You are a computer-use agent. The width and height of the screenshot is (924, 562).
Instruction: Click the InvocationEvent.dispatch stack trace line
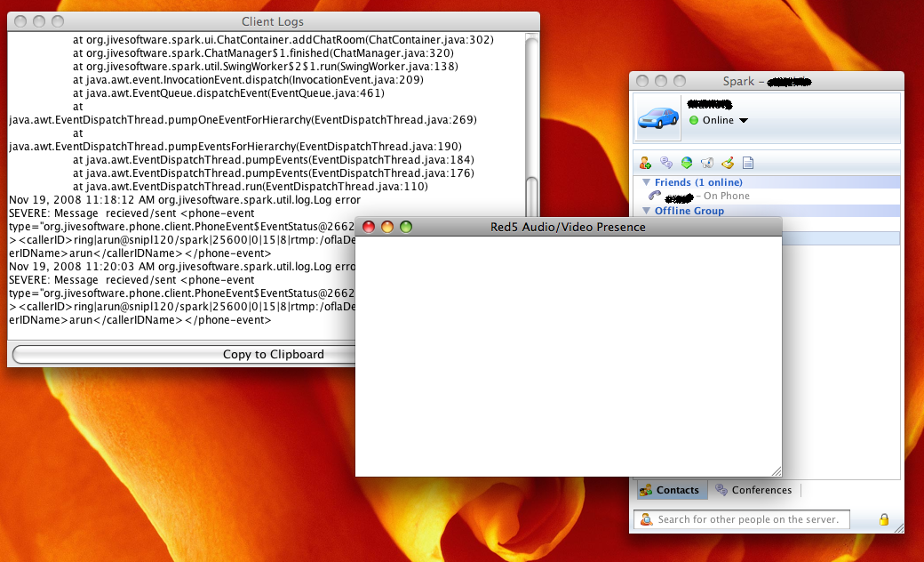[248, 80]
